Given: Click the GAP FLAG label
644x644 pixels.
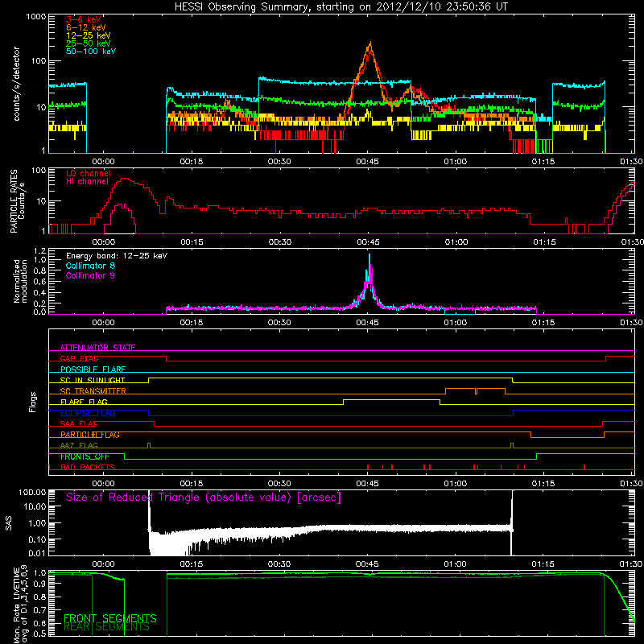Looking at the screenshot, I should (x=79, y=358).
